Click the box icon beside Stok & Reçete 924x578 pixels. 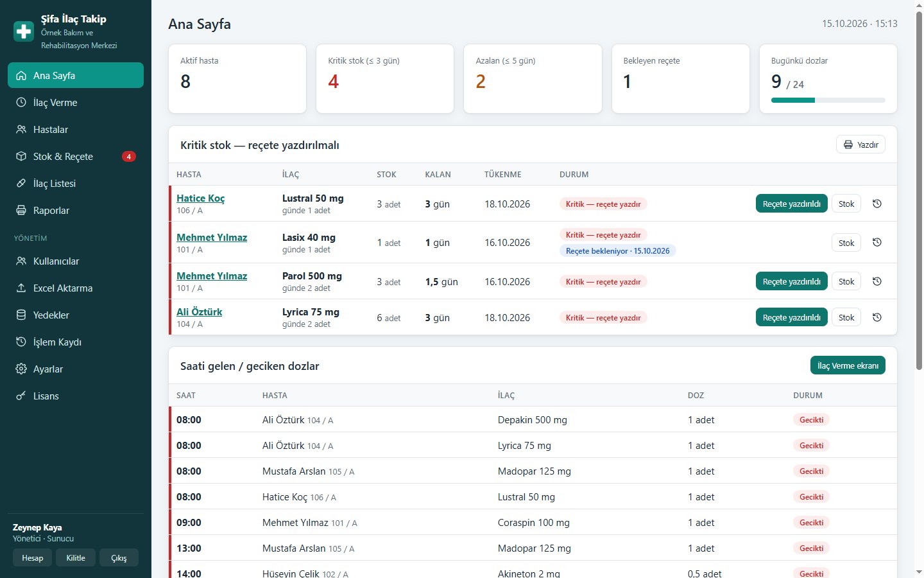[21, 156]
